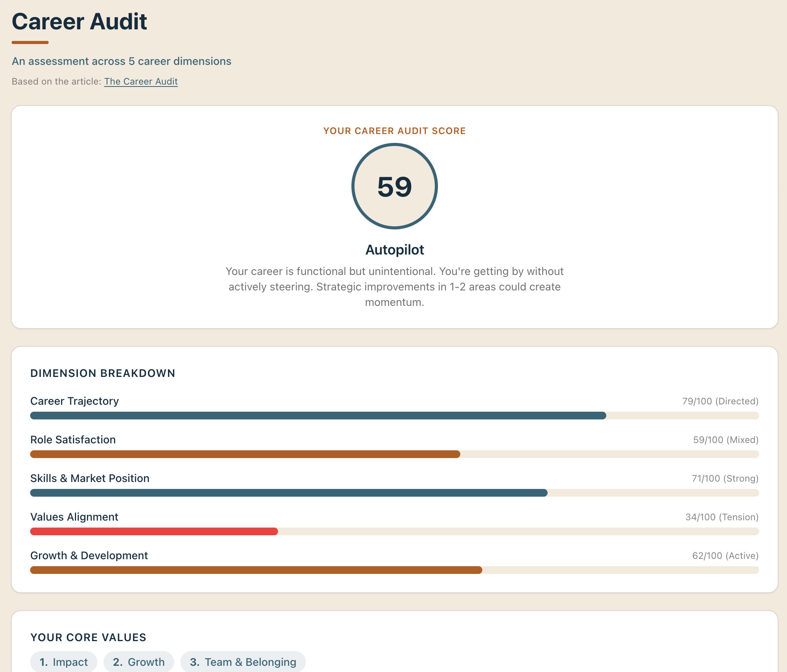Select the Growth core value chip
The width and height of the screenshot is (787, 672).
click(x=139, y=662)
